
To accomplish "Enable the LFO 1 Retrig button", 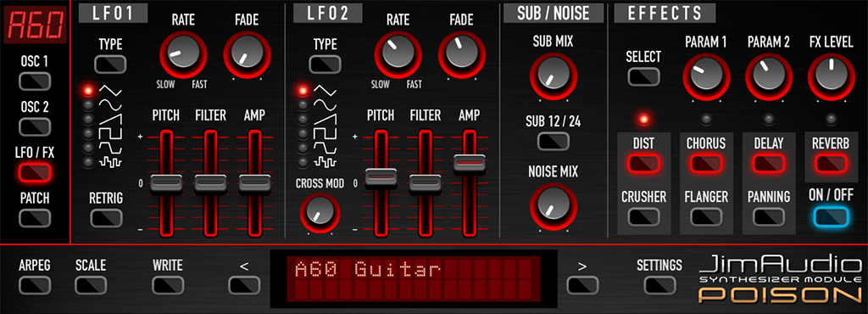I will [x=107, y=217].
